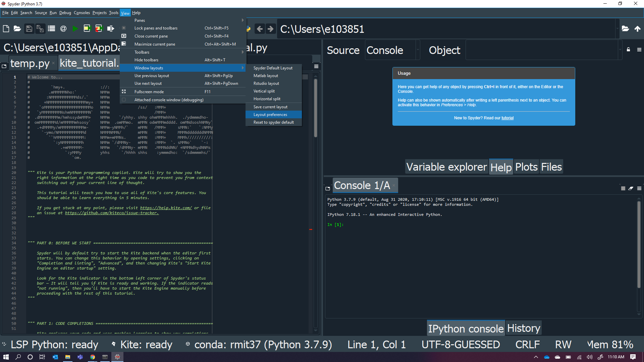Click the LSP Python: ready status indicator
The height and width of the screenshot is (362, 644).
point(50,345)
